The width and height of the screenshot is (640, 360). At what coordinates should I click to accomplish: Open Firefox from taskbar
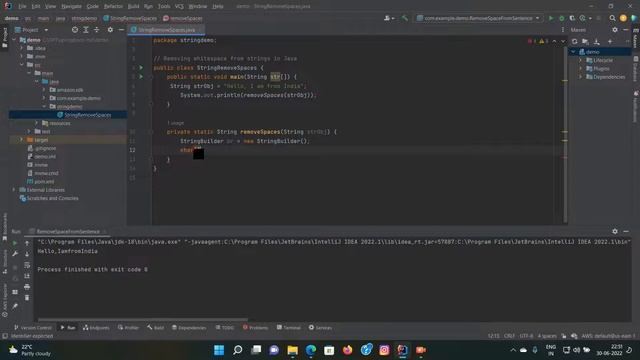(x=348, y=350)
